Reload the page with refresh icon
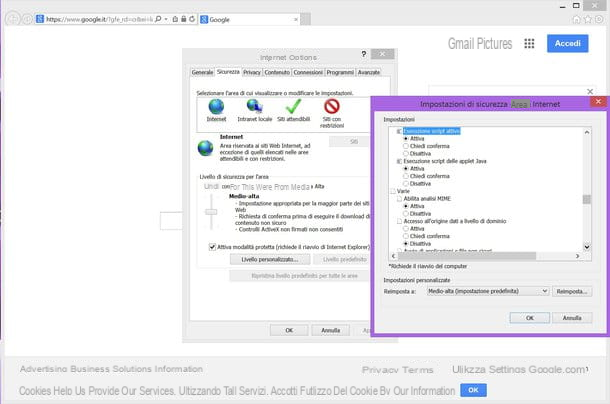610x404 pixels. tap(192, 19)
